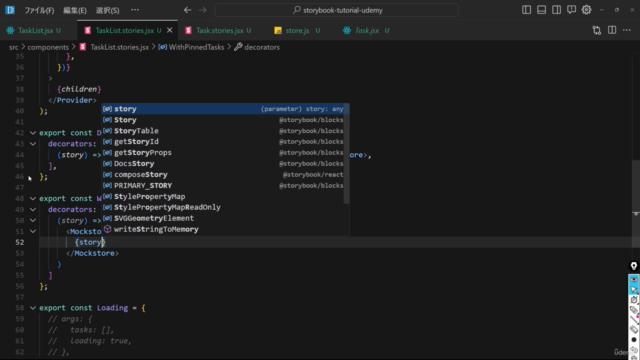This screenshot has height=360, width=640.
Task: Toggle the secondary side bar layout icon
Action: (x=556, y=10)
